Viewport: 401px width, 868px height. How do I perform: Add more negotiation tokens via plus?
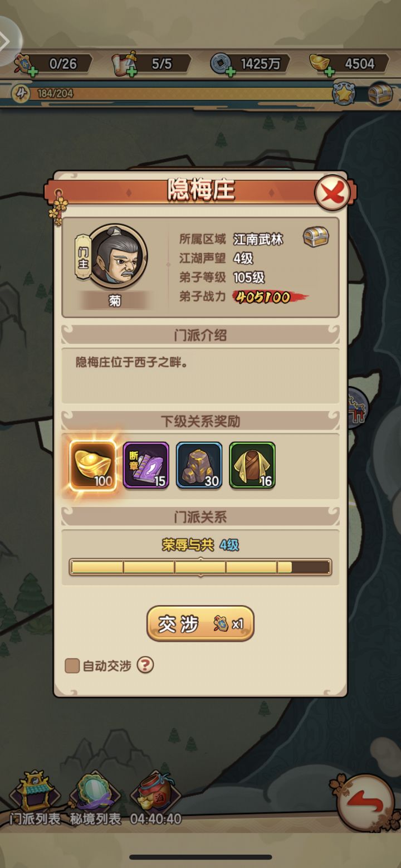click(x=33, y=72)
